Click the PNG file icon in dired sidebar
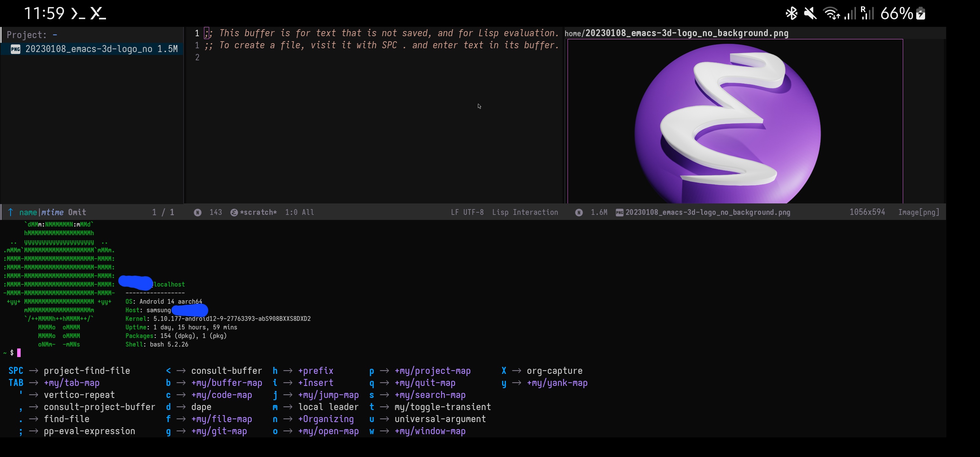The height and width of the screenshot is (457, 980). tap(16, 49)
